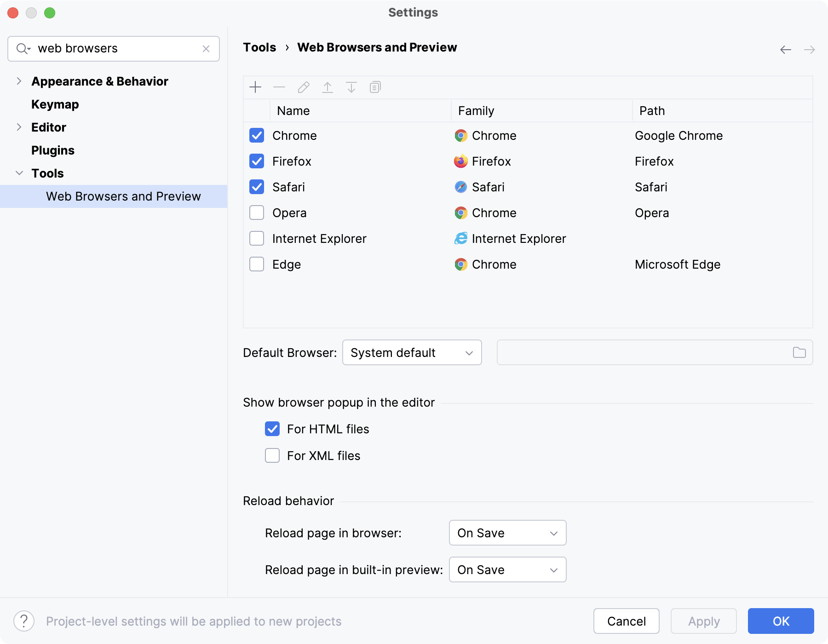Viewport: 828px width, 644px height.
Task: Click the folder icon next to the path field
Action: point(799,352)
